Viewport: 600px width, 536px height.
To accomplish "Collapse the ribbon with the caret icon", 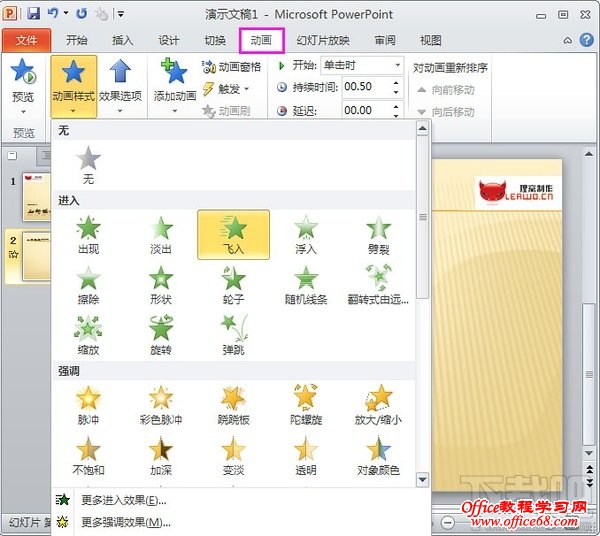I will 568,40.
